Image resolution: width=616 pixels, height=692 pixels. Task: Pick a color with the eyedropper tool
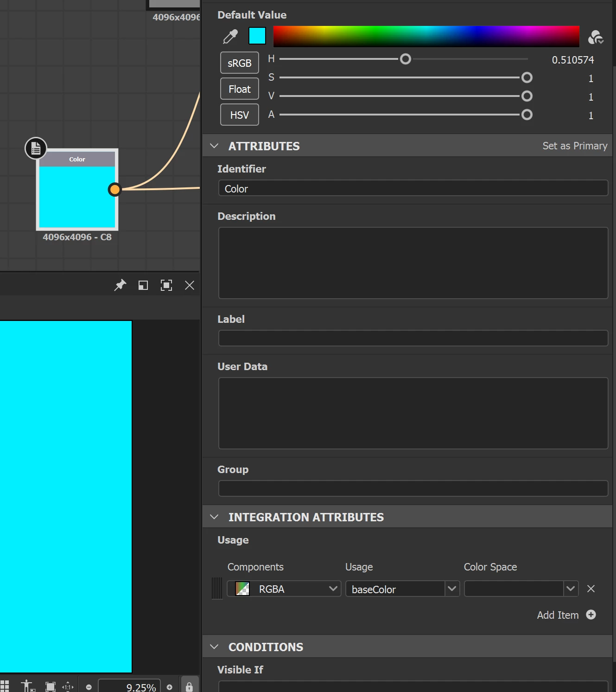pos(230,36)
